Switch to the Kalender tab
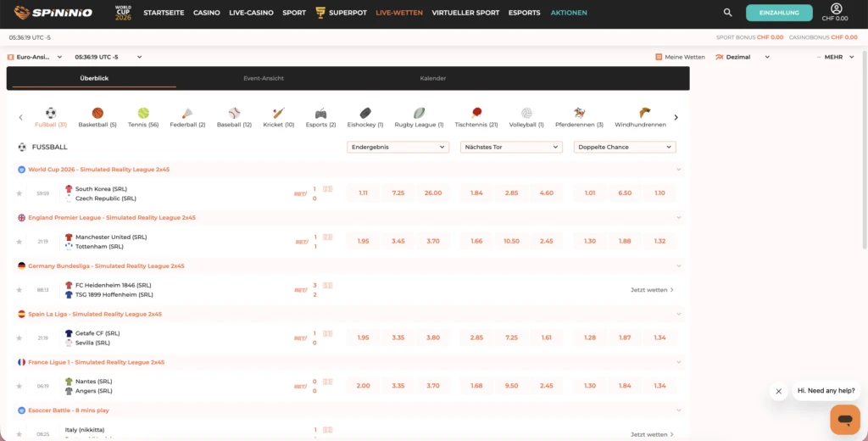Image resolution: width=868 pixels, height=441 pixels. (433, 78)
